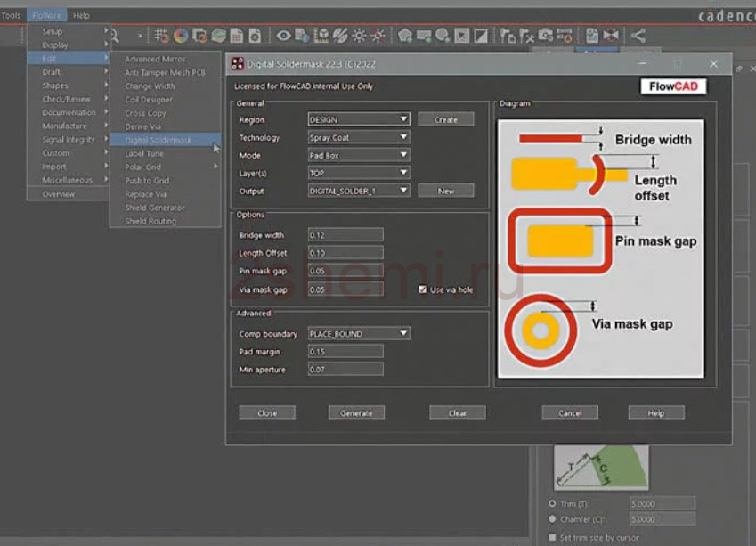Viewport: 756px width, 546px height.
Task: Click the mirror/flip red-blue toolbar icon
Action: (x=611, y=36)
